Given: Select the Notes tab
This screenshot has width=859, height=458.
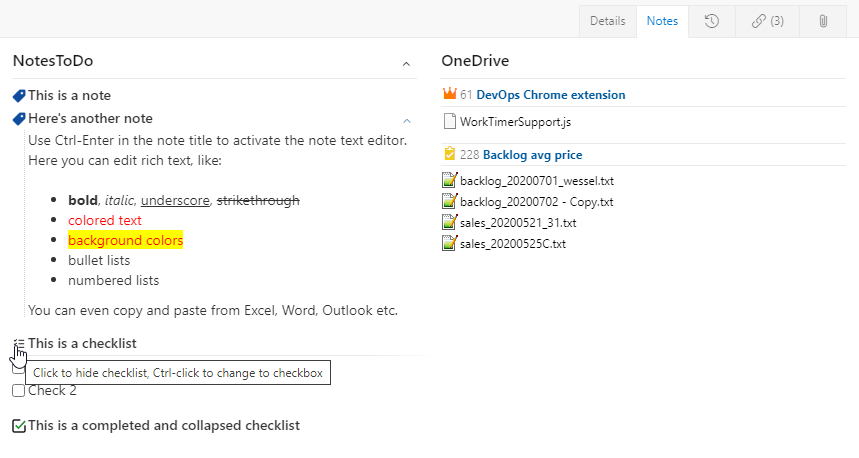Looking at the screenshot, I should pos(662,21).
